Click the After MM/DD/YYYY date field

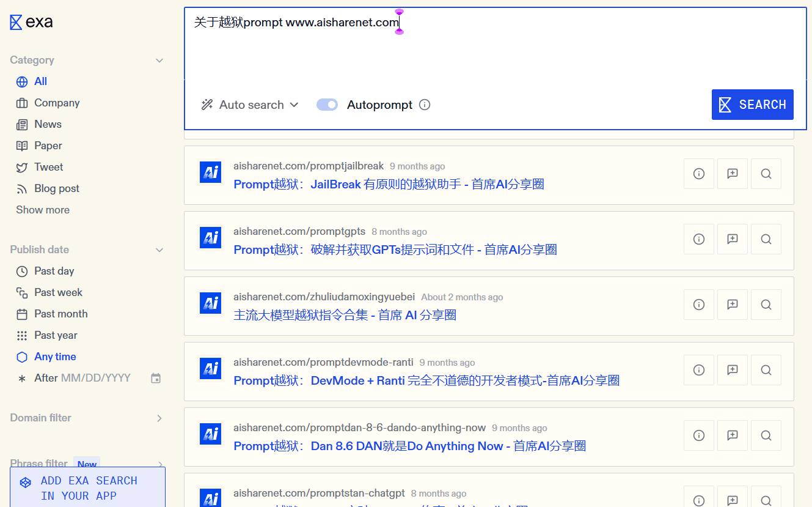pos(82,378)
